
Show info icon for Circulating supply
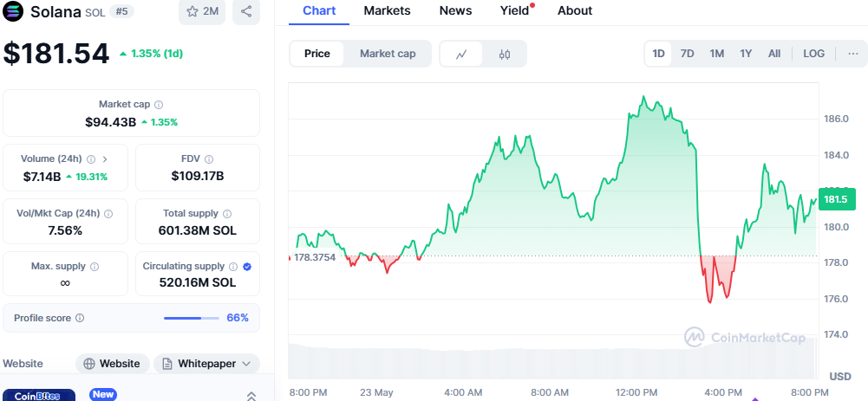(x=233, y=267)
